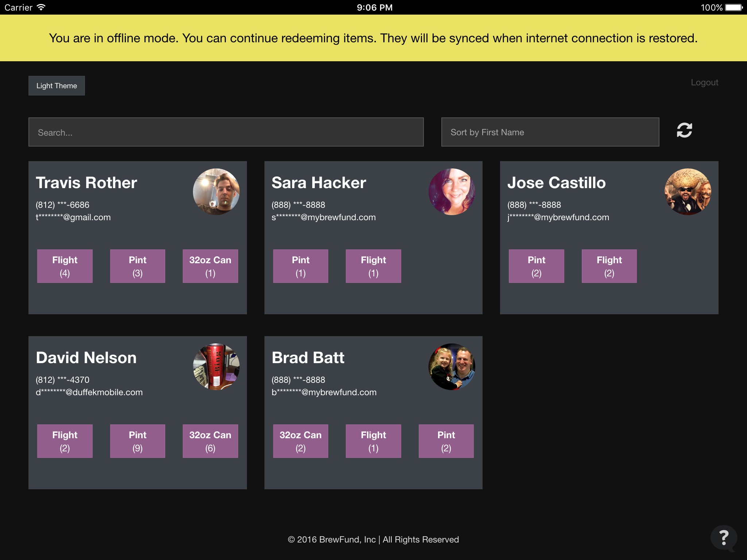Screen dimensions: 747x560
Task: Redeem Jose Castillo's Flight (2)
Action: [x=609, y=266]
